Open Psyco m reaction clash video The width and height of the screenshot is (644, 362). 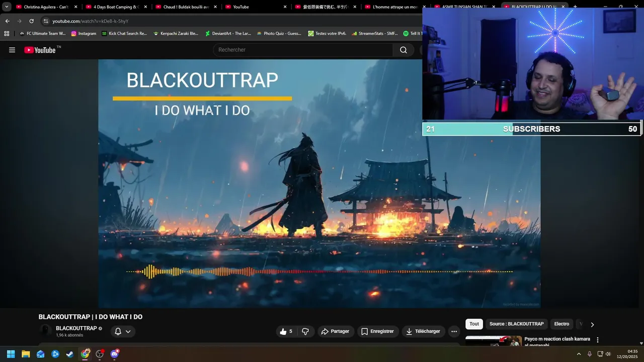coord(557,342)
